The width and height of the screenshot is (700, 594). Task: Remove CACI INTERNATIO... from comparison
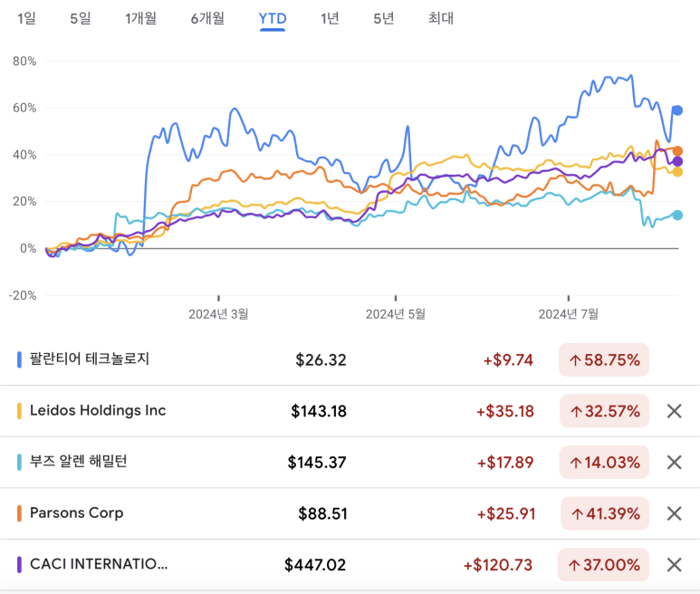[674, 565]
